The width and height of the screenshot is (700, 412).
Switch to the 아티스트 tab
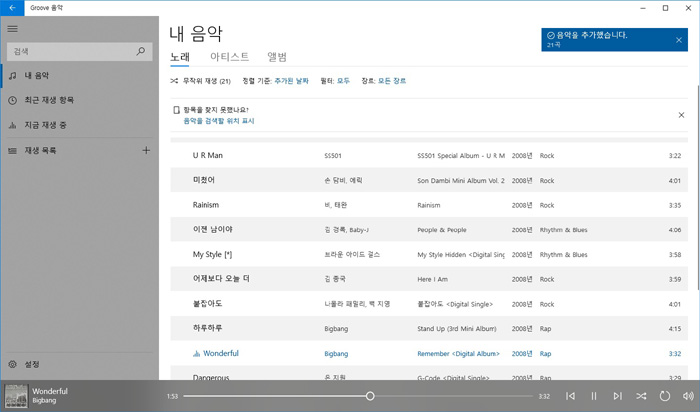click(x=229, y=57)
